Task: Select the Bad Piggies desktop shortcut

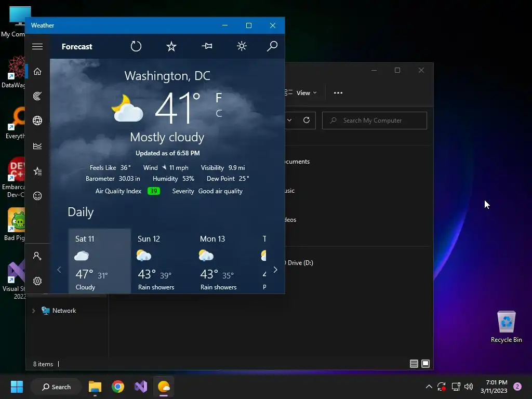Action: 14,224
